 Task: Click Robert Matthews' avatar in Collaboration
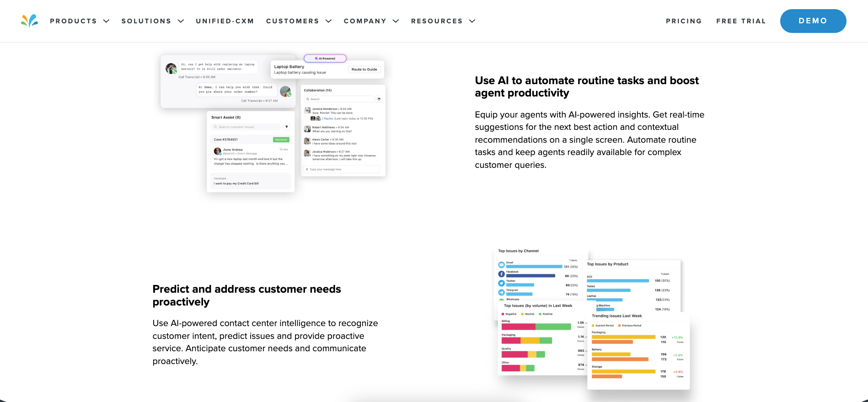(308, 129)
